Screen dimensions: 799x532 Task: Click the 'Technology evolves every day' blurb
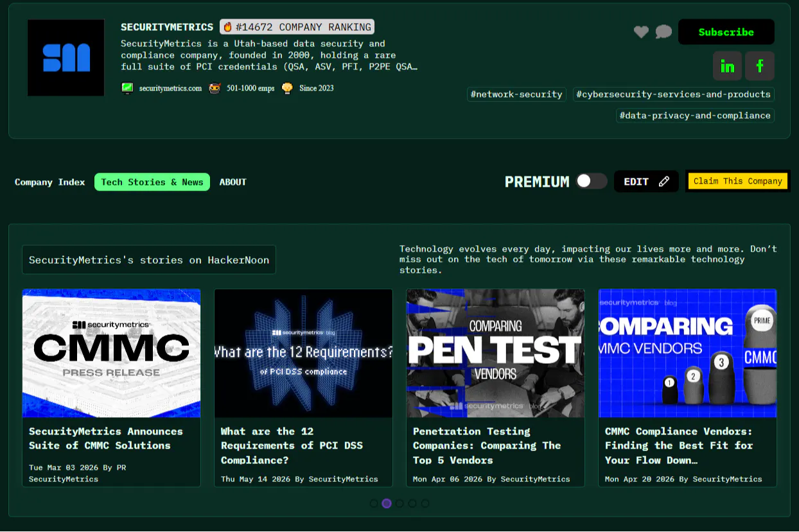pos(588,259)
